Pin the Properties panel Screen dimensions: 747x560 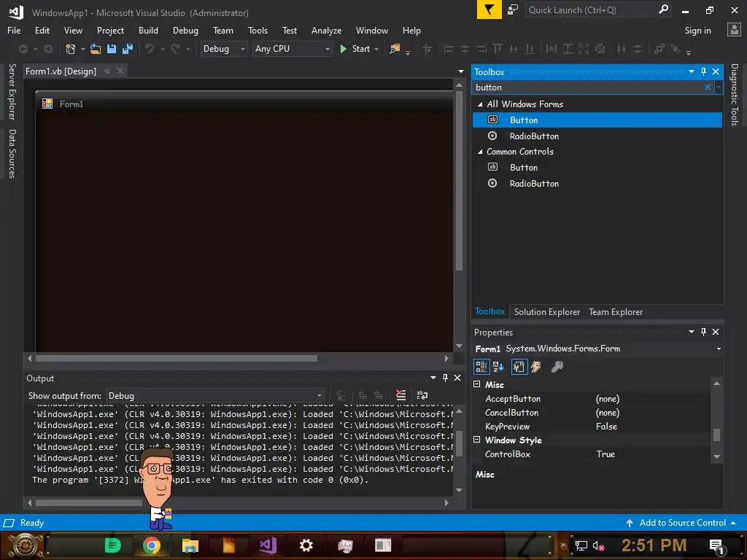[703, 332]
